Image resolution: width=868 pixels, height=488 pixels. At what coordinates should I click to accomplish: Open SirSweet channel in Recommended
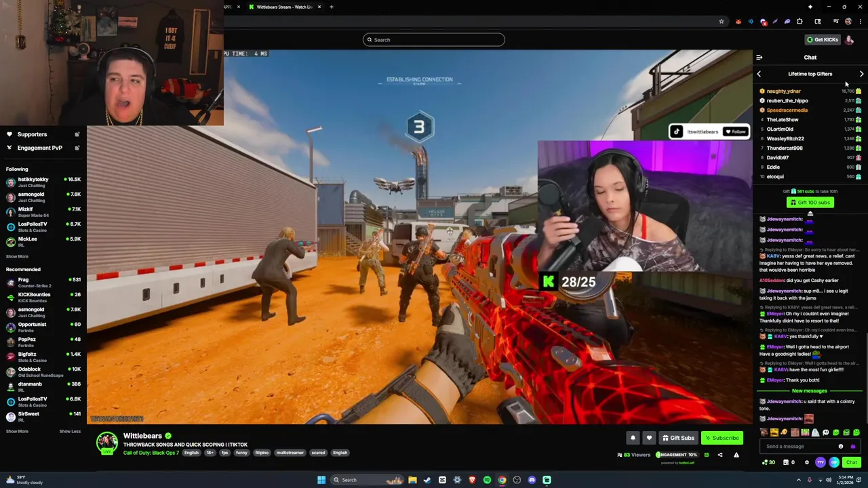tap(43, 417)
